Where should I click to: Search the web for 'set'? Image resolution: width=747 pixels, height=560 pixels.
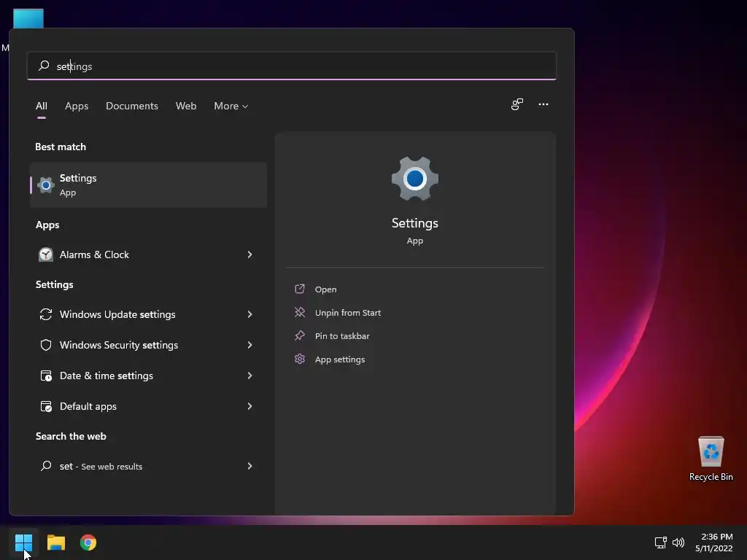148,466
